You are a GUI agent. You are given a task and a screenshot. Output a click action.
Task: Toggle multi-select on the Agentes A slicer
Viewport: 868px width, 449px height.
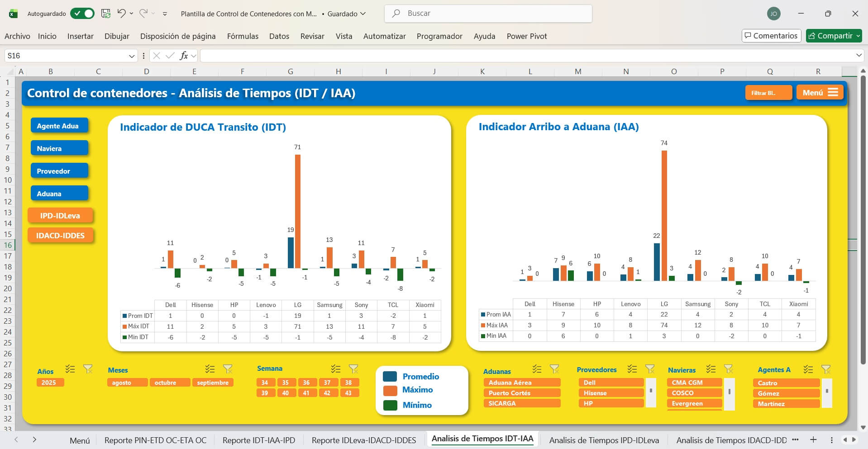pos(808,369)
